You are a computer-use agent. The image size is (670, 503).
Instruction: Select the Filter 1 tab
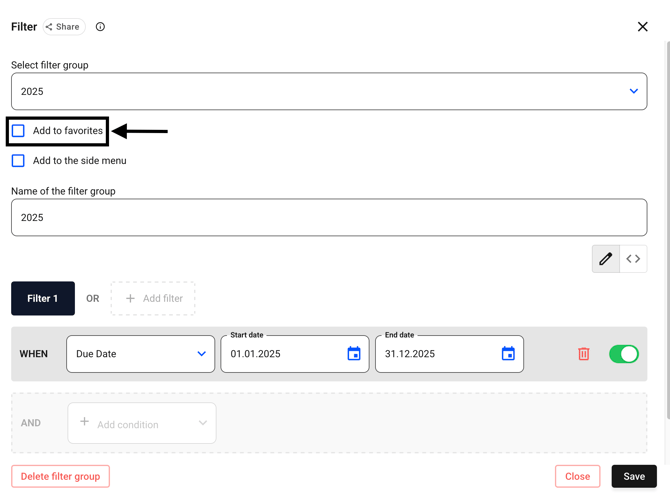[43, 298]
